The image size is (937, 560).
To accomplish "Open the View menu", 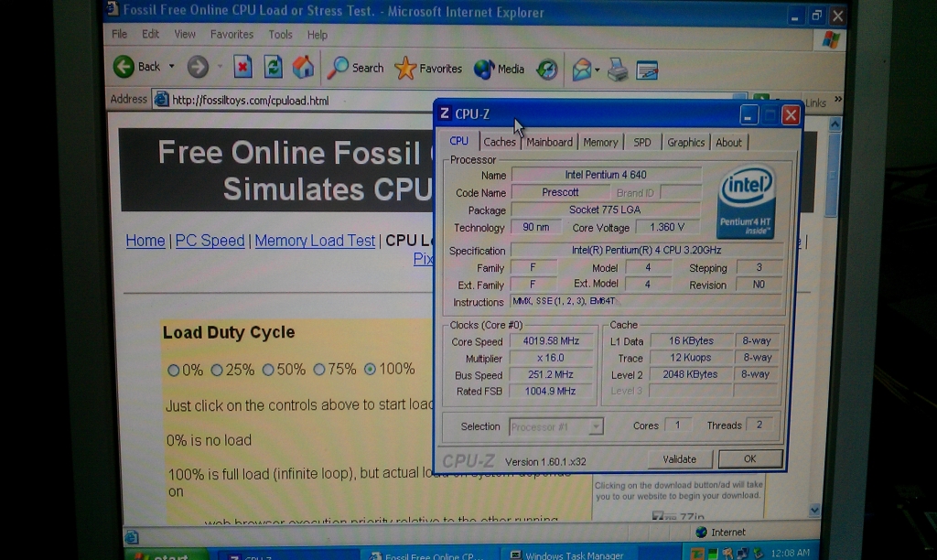I will [x=185, y=34].
